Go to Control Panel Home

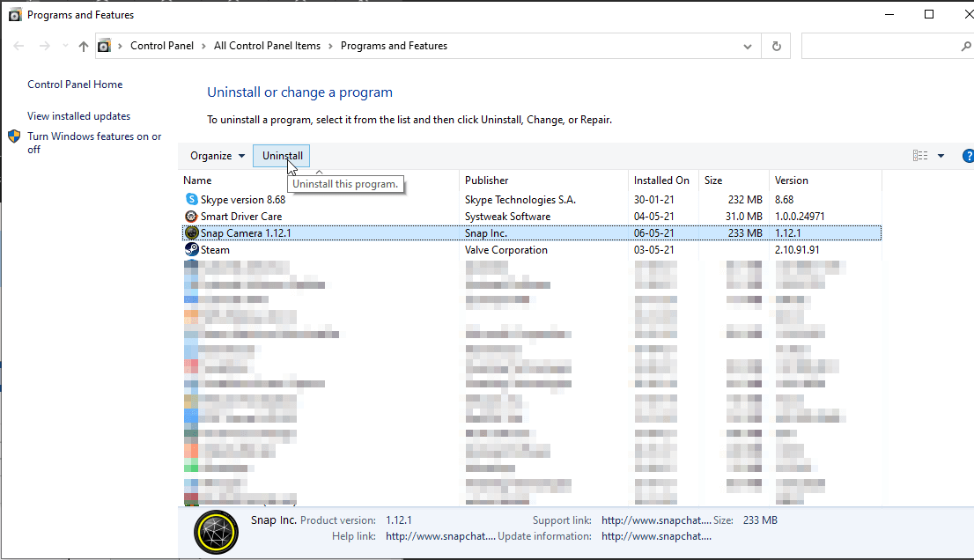coord(75,85)
